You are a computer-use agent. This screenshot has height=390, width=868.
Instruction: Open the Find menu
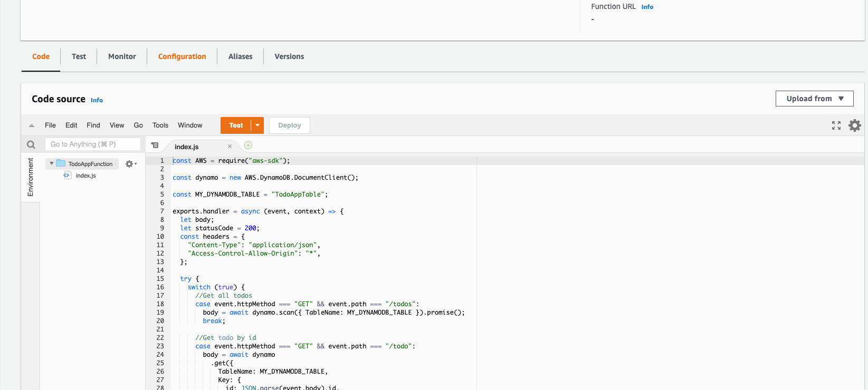point(93,125)
